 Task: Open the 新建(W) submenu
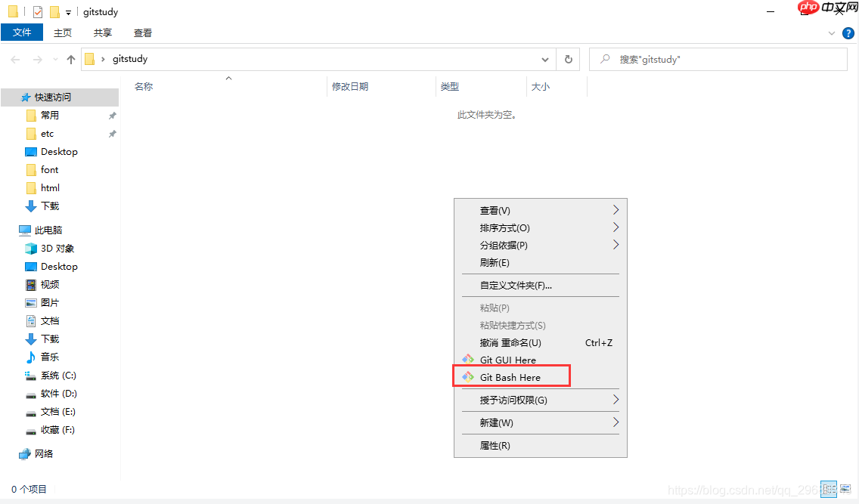click(x=540, y=422)
